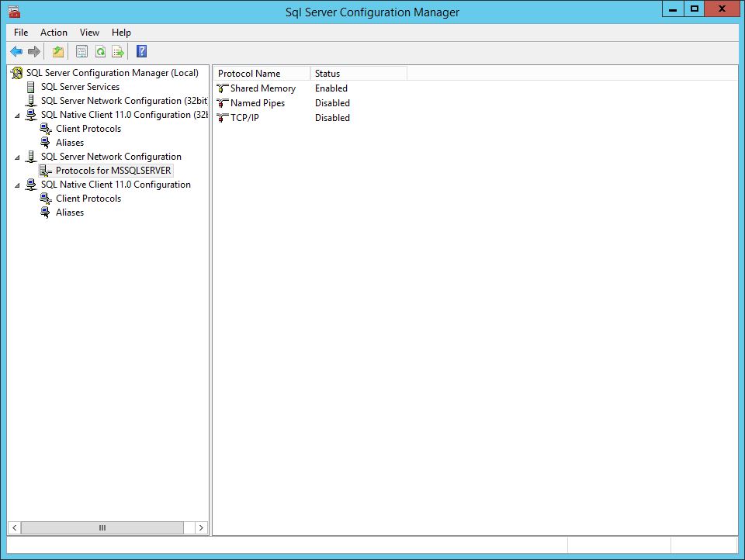Open the window system menu from title bar icon
This screenshot has width=745, height=560.
(14, 12)
